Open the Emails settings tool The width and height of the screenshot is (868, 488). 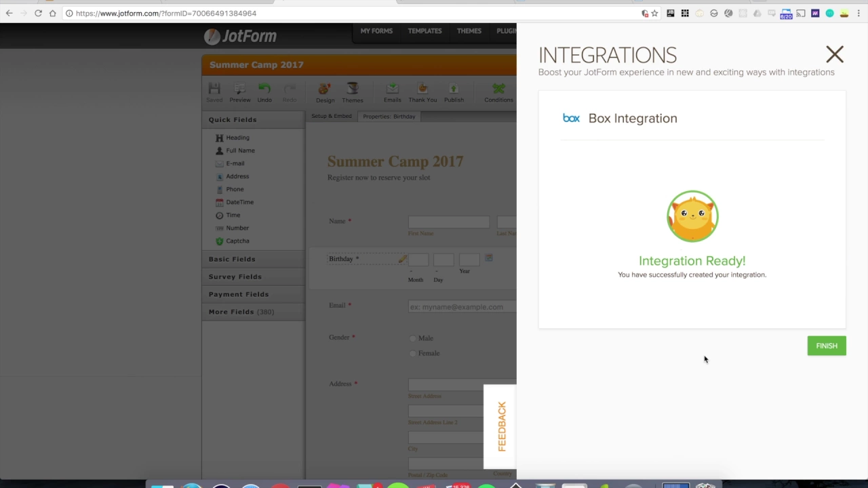coord(392,93)
